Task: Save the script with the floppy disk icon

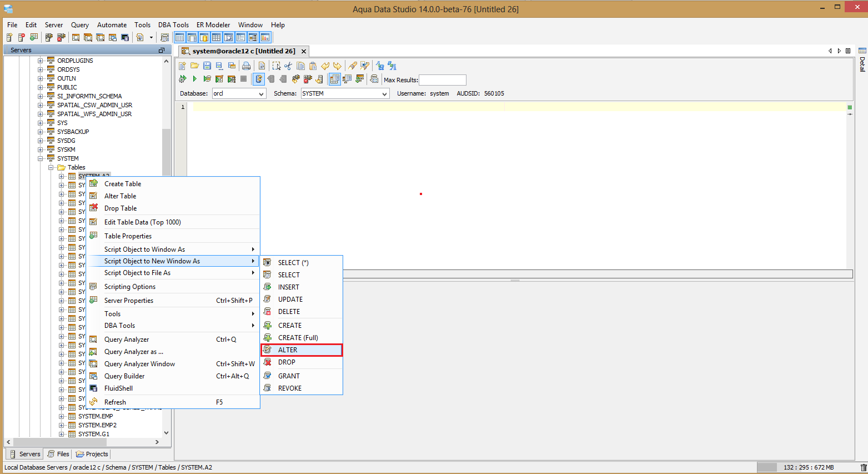Action: [207, 66]
